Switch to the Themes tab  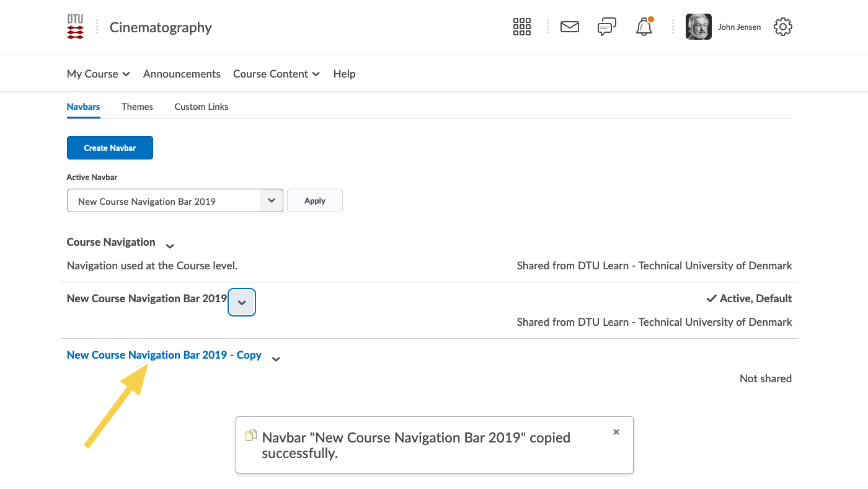tap(137, 107)
